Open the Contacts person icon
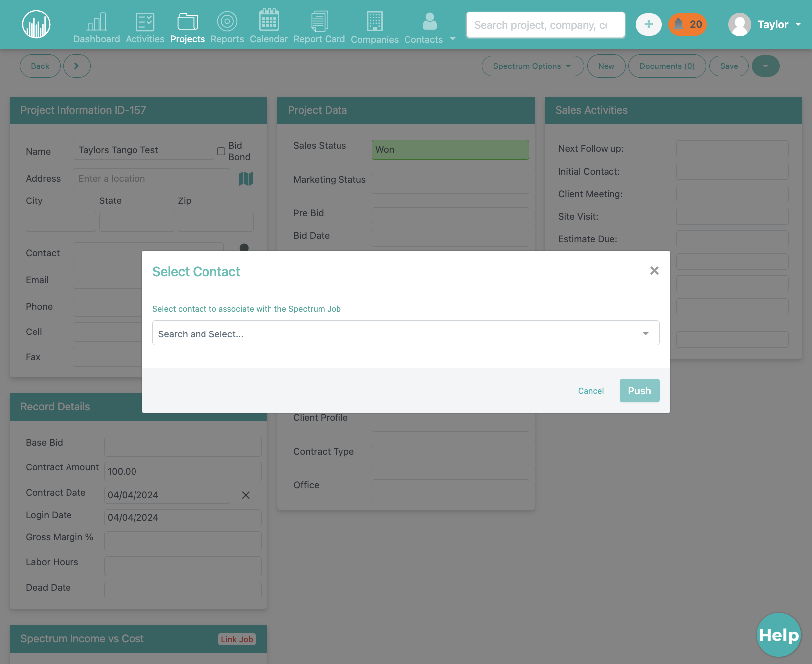 [x=430, y=21]
